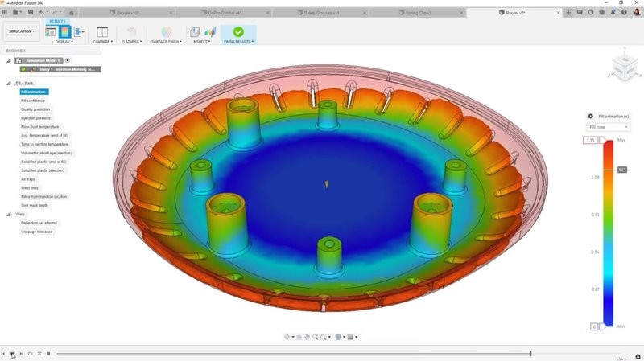This screenshot has height=361, width=644.
Task: Stop the fill animation playback
Action: [48, 354]
